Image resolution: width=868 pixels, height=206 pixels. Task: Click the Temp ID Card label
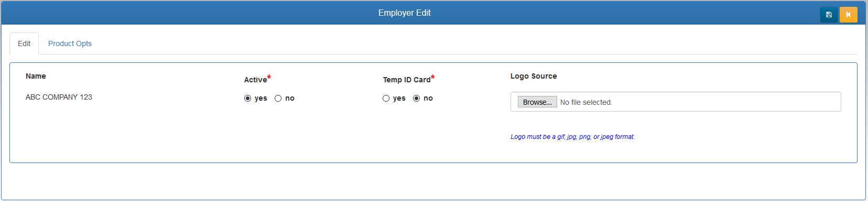pyautogui.click(x=407, y=80)
